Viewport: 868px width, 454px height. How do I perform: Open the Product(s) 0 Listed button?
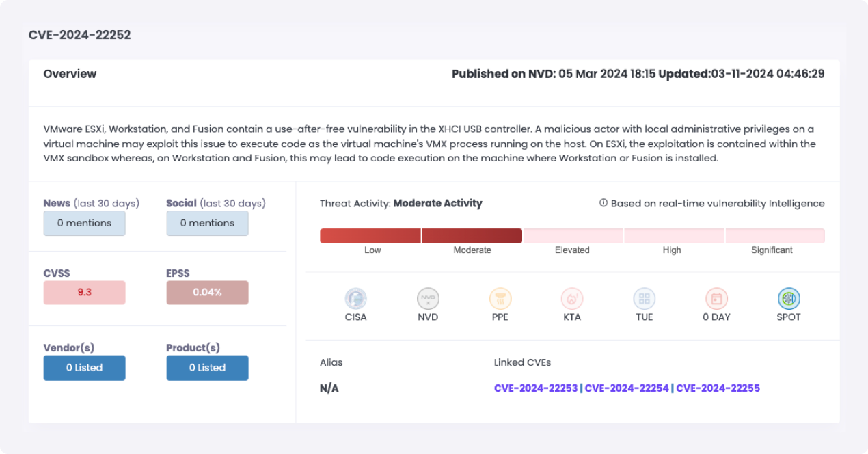coord(207,368)
